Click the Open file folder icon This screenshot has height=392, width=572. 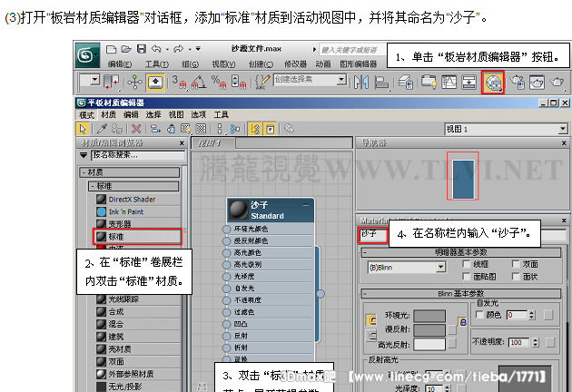[x=126, y=49]
